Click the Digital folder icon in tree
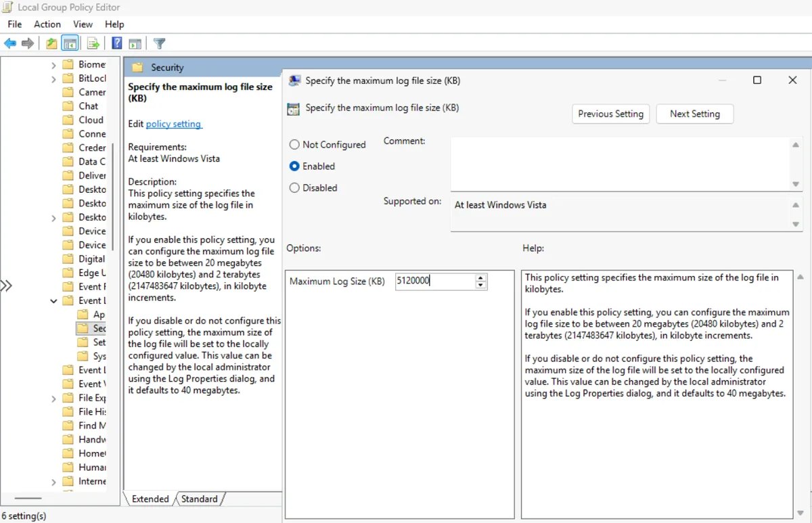812x523 pixels. [x=68, y=258]
